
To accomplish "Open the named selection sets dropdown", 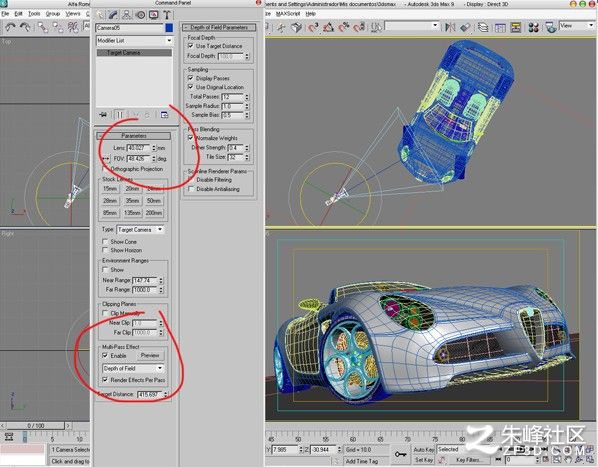I will click(412, 26).
